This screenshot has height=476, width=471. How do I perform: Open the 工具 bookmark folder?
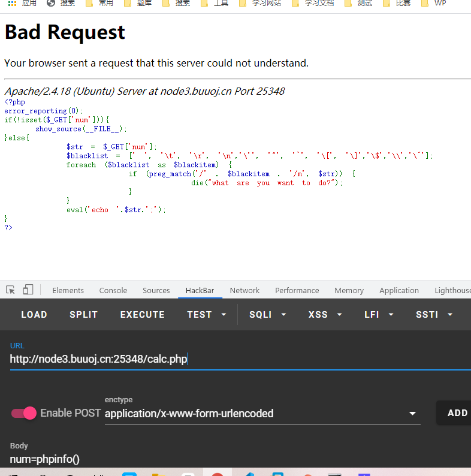pos(215,3)
